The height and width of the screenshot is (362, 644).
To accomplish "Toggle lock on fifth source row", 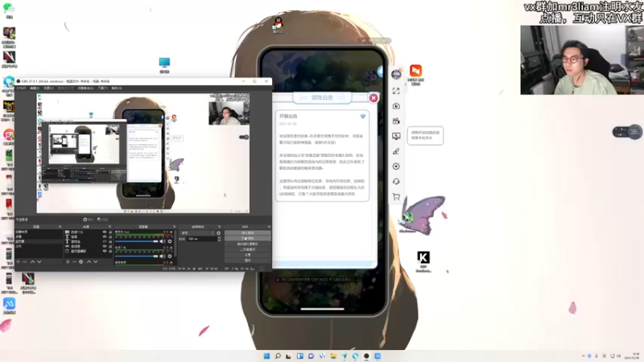I will 110,251.
